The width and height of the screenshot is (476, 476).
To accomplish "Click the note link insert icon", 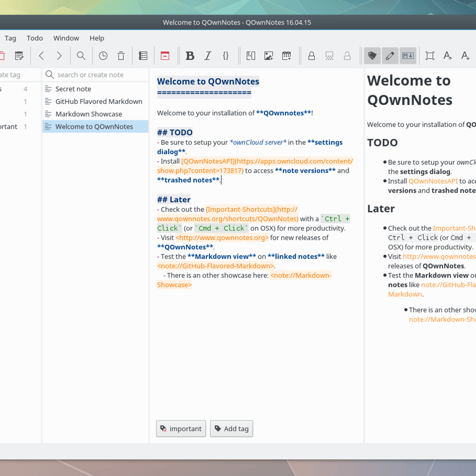I will click(x=251, y=56).
